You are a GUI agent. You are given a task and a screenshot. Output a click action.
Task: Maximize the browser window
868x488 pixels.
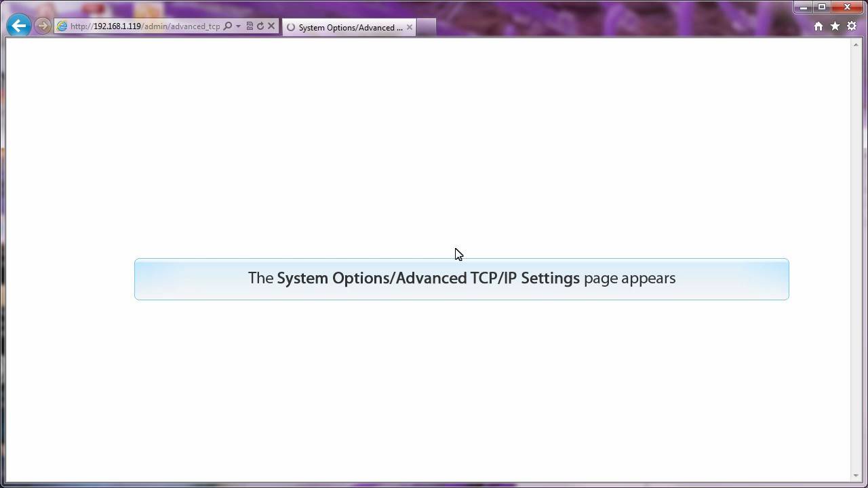click(x=822, y=7)
